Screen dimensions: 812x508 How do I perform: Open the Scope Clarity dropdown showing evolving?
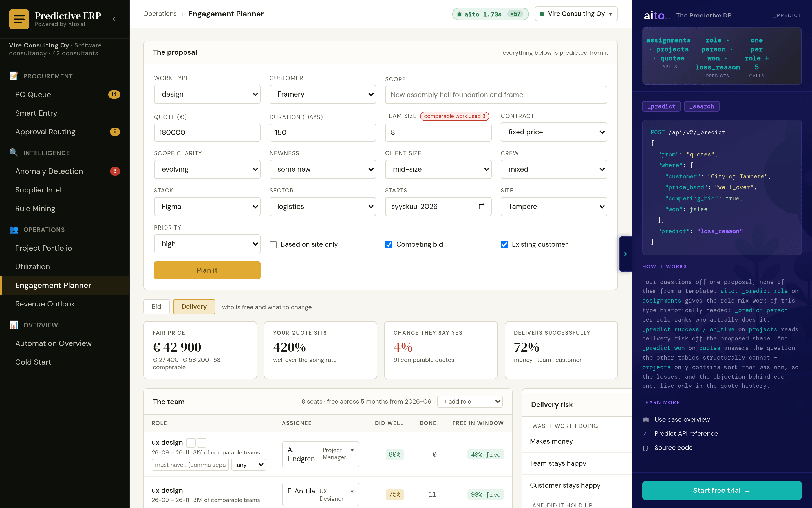[x=207, y=169]
